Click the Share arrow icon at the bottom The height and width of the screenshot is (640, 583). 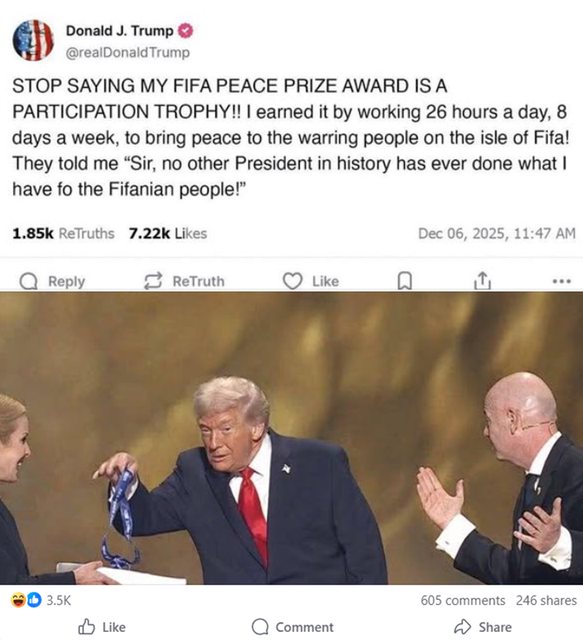(x=463, y=626)
